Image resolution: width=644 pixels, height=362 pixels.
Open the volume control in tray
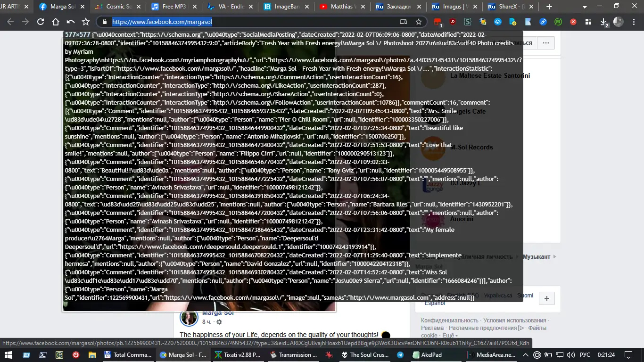(x=570, y=354)
